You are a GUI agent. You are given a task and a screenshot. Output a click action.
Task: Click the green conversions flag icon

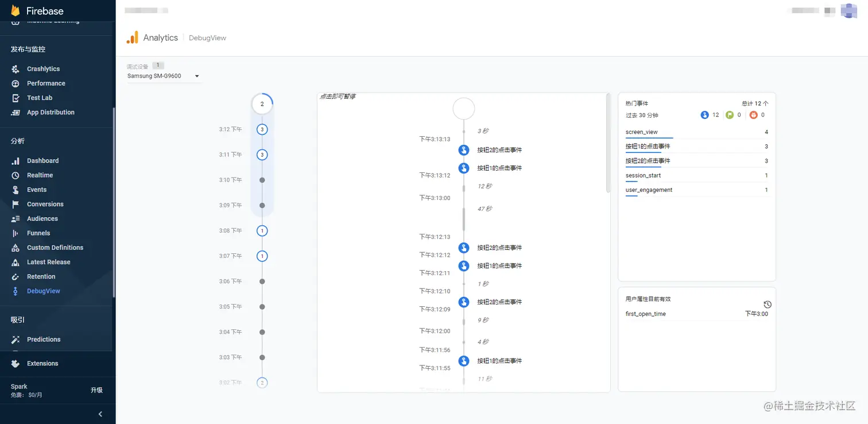coord(730,115)
